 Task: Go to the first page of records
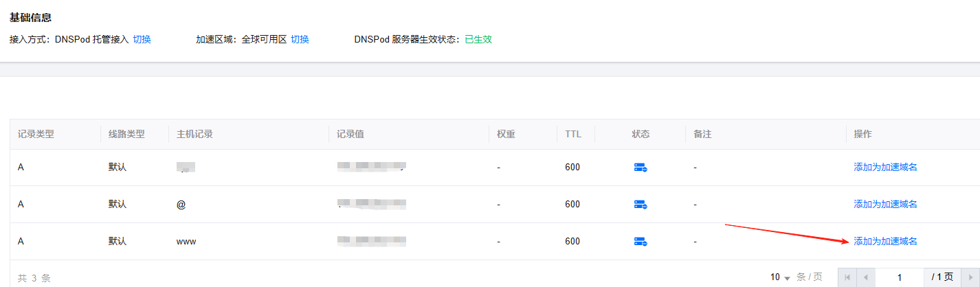coord(847,277)
